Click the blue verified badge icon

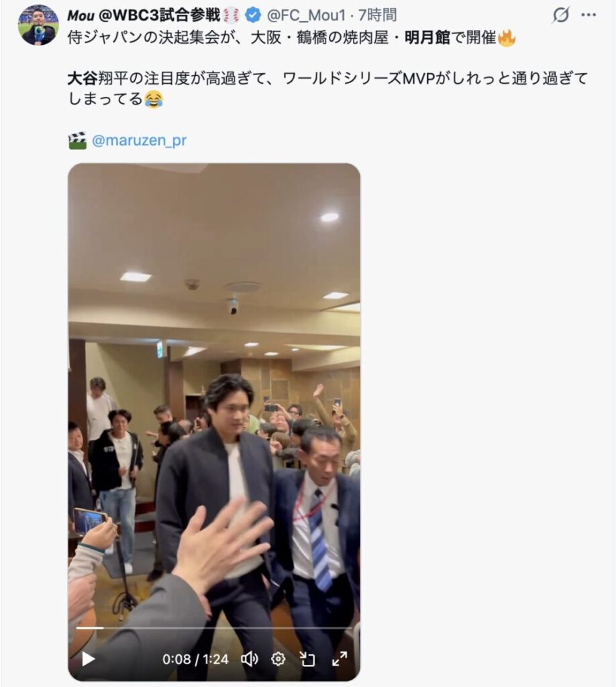click(x=253, y=15)
